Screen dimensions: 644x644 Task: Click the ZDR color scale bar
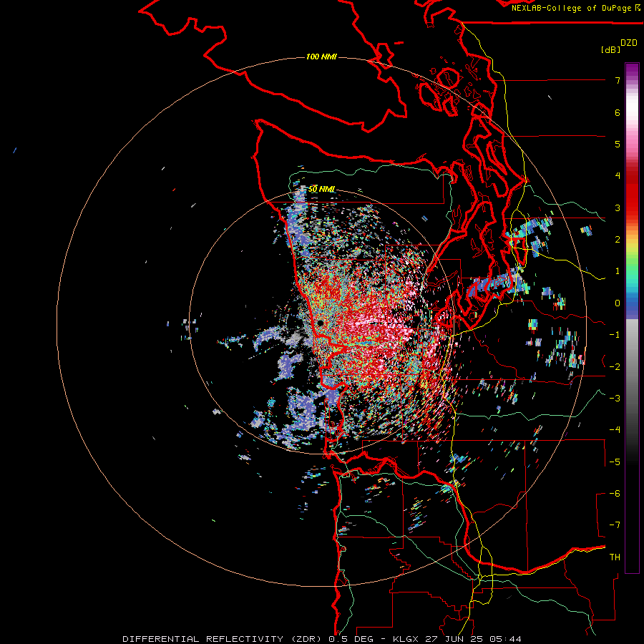632,318
